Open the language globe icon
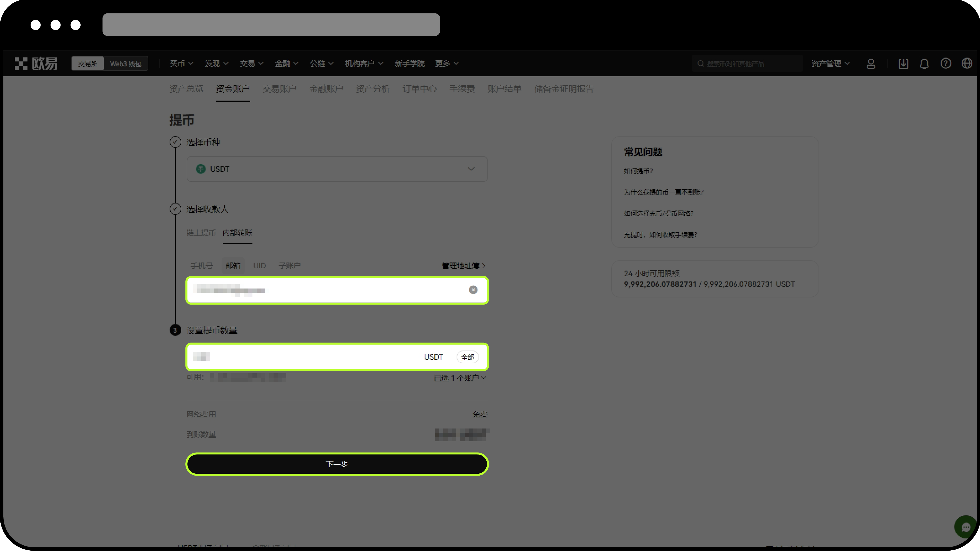Image resolution: width=980 pixels, height=554 pixels. 967,63
